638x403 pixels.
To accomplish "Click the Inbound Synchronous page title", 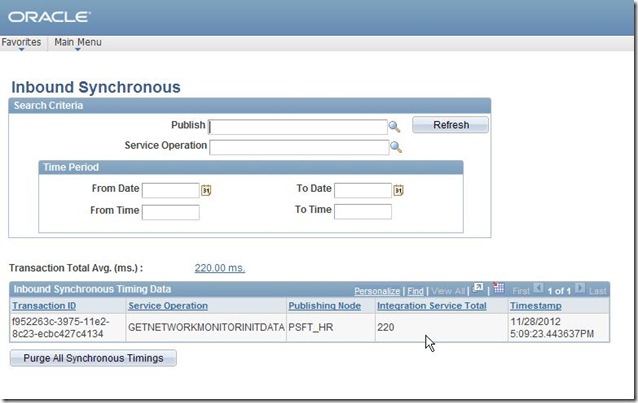I will tap(96, 87).
